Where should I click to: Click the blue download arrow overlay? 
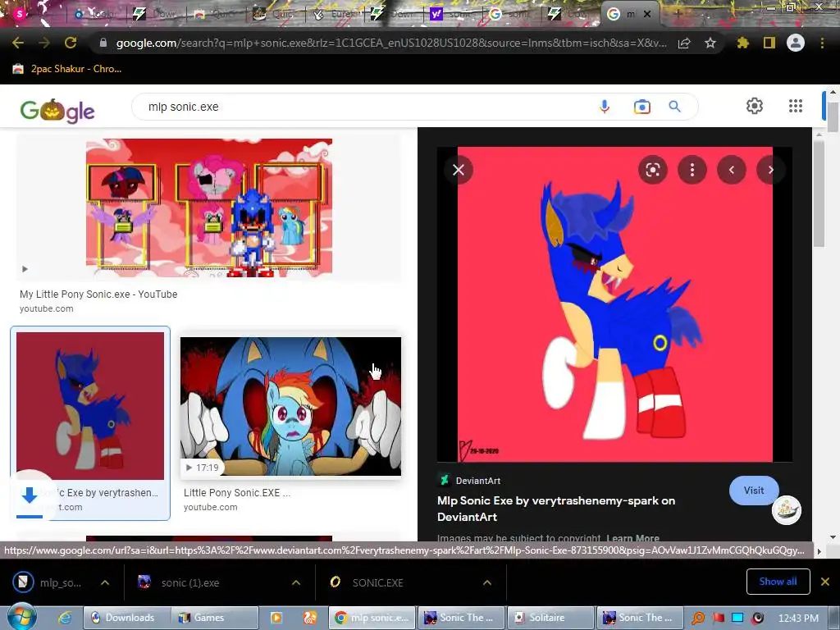[30, 496]
